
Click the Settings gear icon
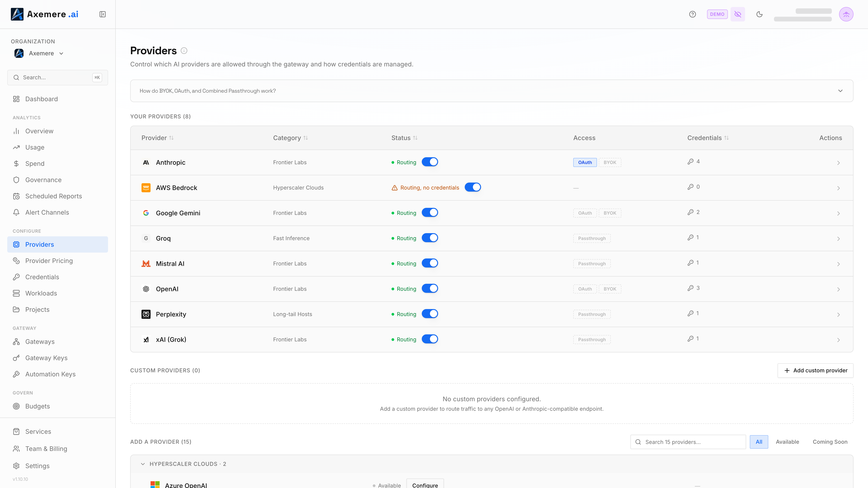point(16,466)
